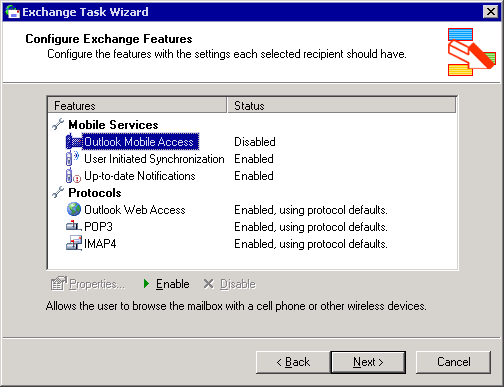The image size is (504, 387).
Task: Click the Features column header
Action: coord(137,105)
